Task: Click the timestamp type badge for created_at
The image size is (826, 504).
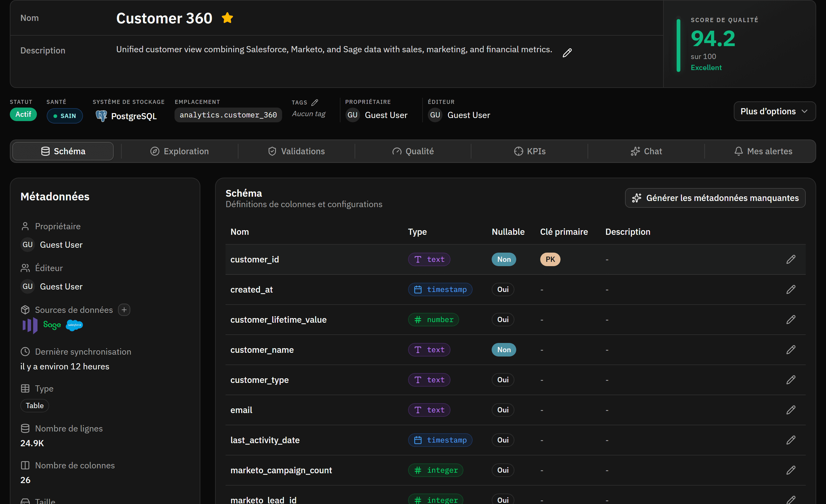Action: [440, 289]
